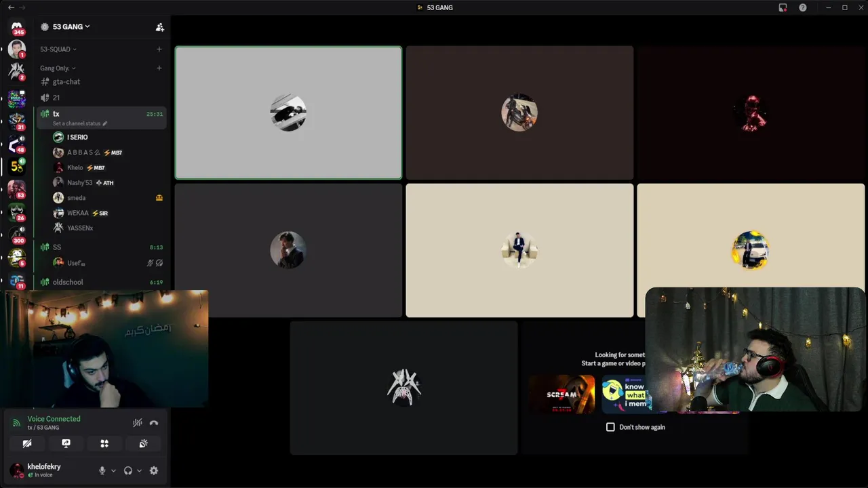Go forward with the right arrow
The image size is (868, 488).
[x=22, y=7]
